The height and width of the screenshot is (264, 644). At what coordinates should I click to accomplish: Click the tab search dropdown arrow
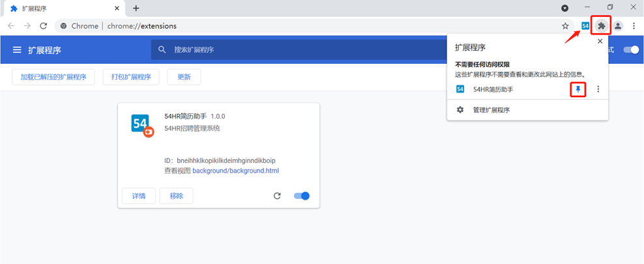(x=565, y=8)
